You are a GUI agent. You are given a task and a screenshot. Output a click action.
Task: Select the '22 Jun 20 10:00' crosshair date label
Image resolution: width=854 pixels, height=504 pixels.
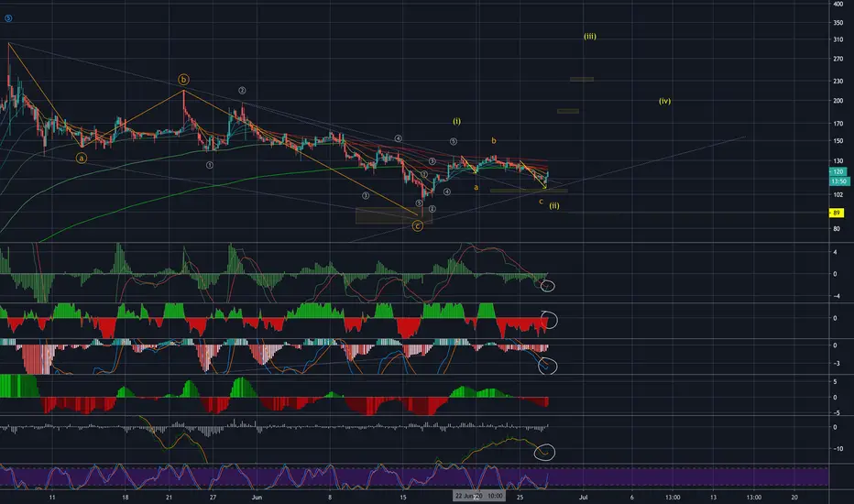pyautogui.click(x=478, y=496)
